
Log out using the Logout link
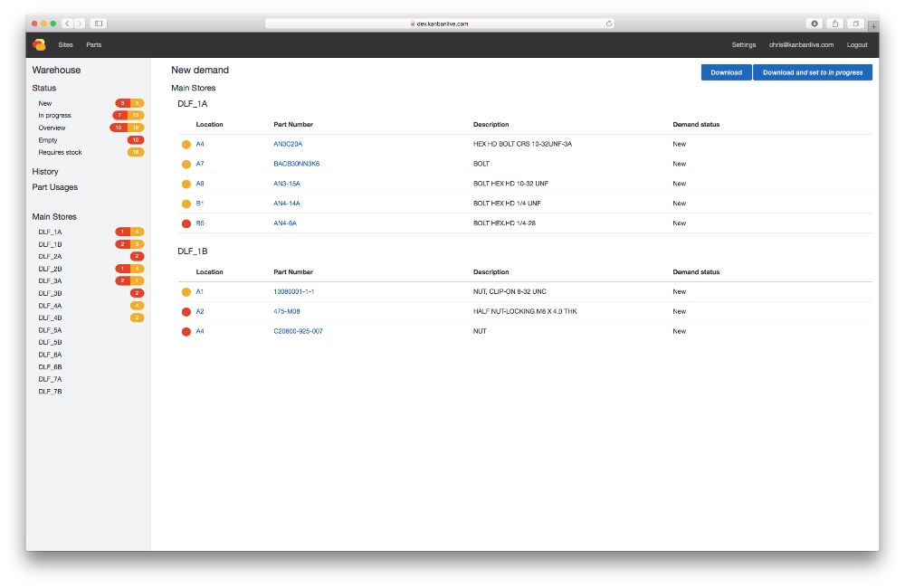(857, 44)
